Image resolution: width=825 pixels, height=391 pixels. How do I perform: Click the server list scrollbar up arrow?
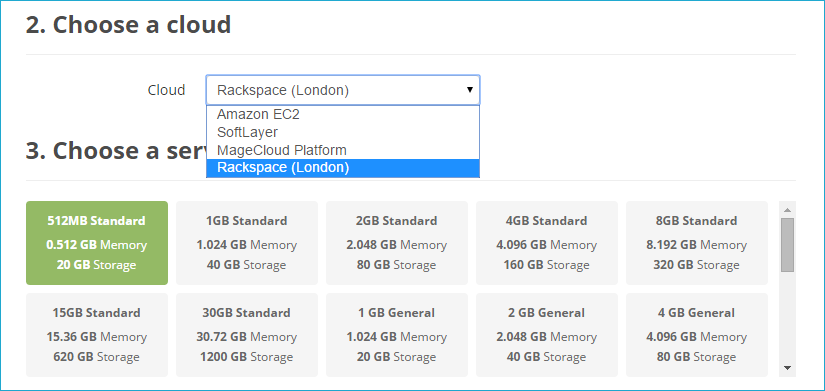tap(787, 209)
